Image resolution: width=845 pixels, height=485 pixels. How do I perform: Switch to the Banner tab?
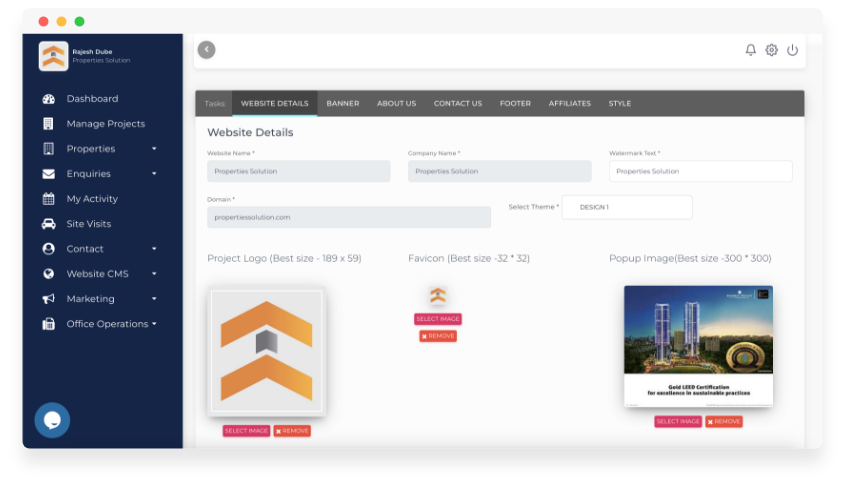coord(342,103)
